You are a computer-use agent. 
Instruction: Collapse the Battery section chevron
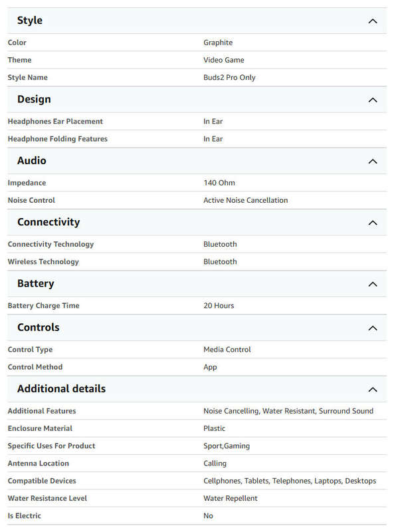373,284
